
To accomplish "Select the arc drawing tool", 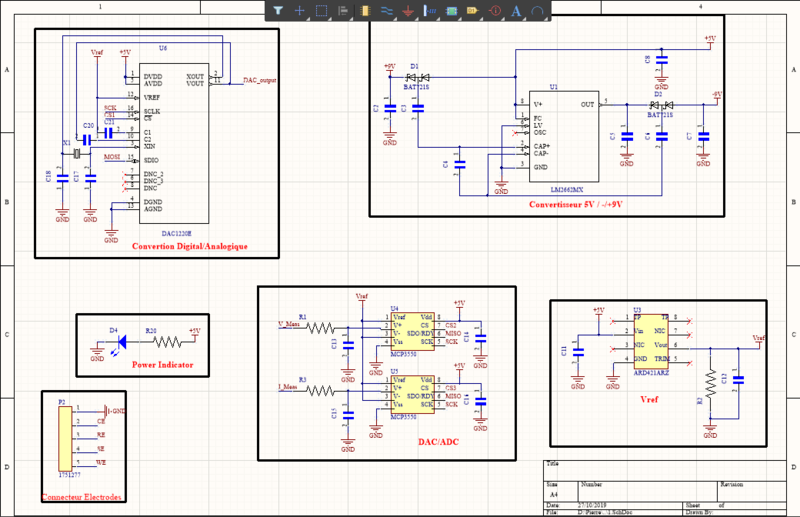I will 538,10.
